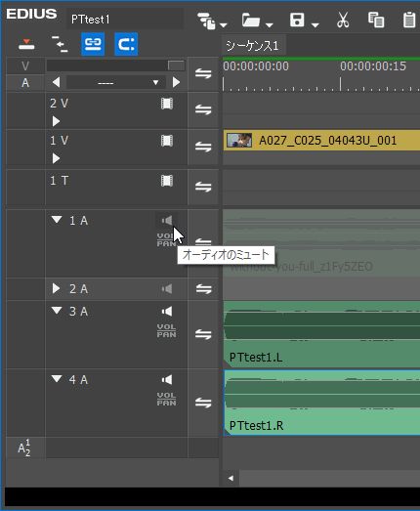
Task: Open the sequence settings icon in top toolbar
Action: pos(206,21)
